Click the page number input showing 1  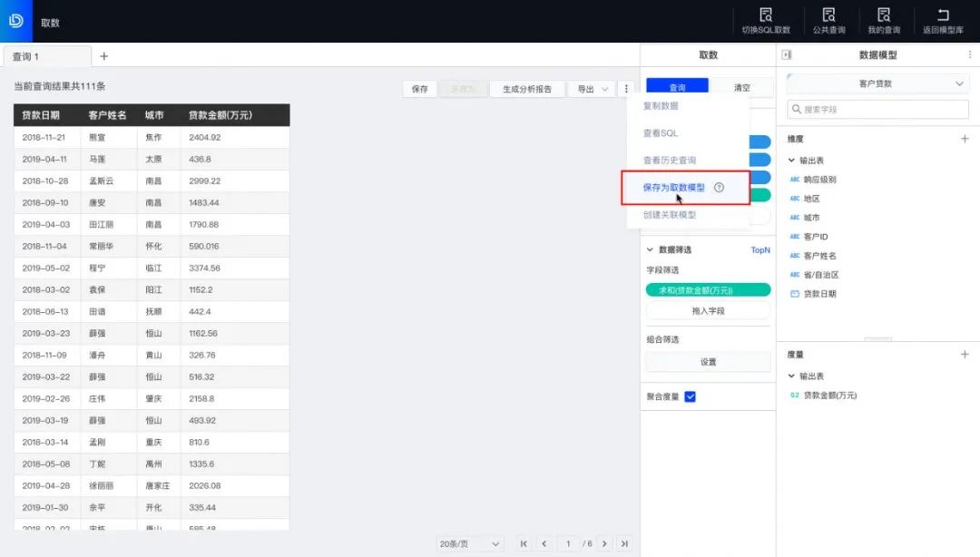pos(568,544)
